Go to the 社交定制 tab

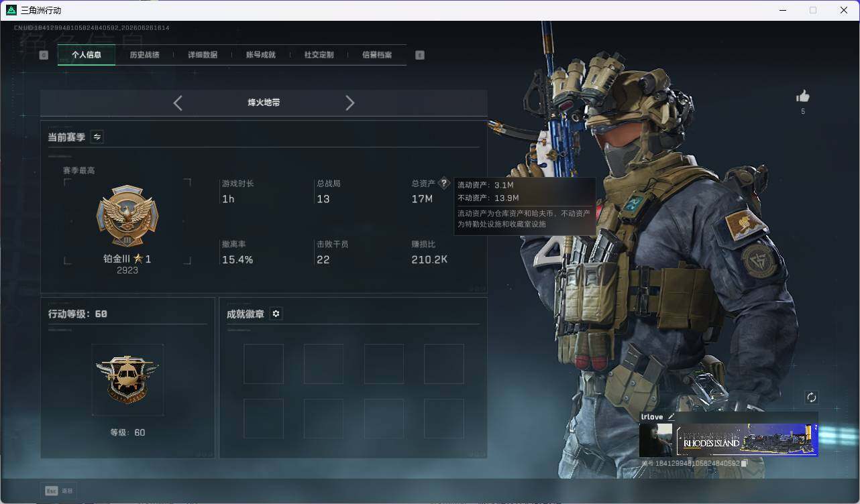pos(319,55)
